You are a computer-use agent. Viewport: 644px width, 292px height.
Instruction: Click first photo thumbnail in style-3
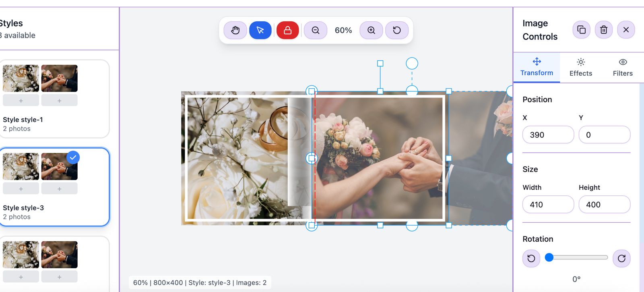(21, 166)
